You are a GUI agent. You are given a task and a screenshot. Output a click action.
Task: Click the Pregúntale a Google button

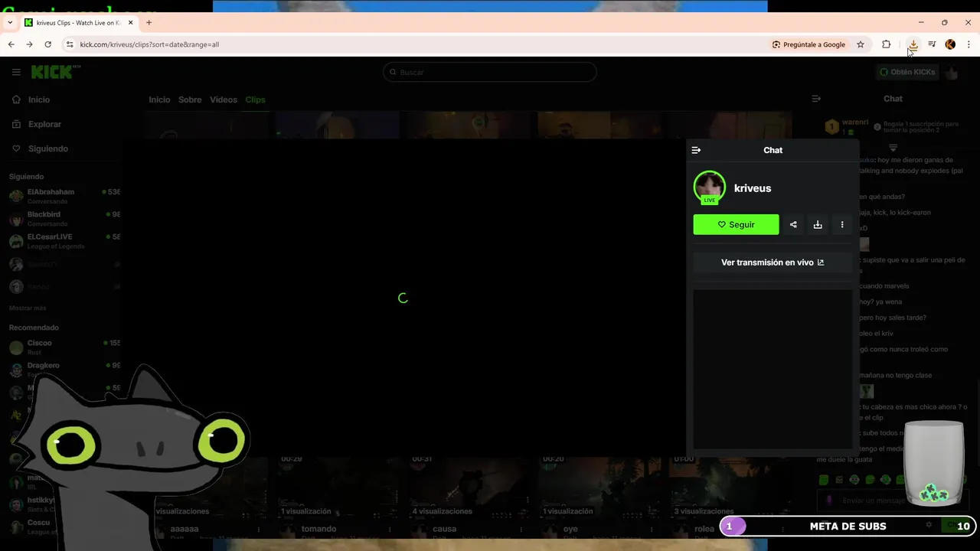point(809,44)
